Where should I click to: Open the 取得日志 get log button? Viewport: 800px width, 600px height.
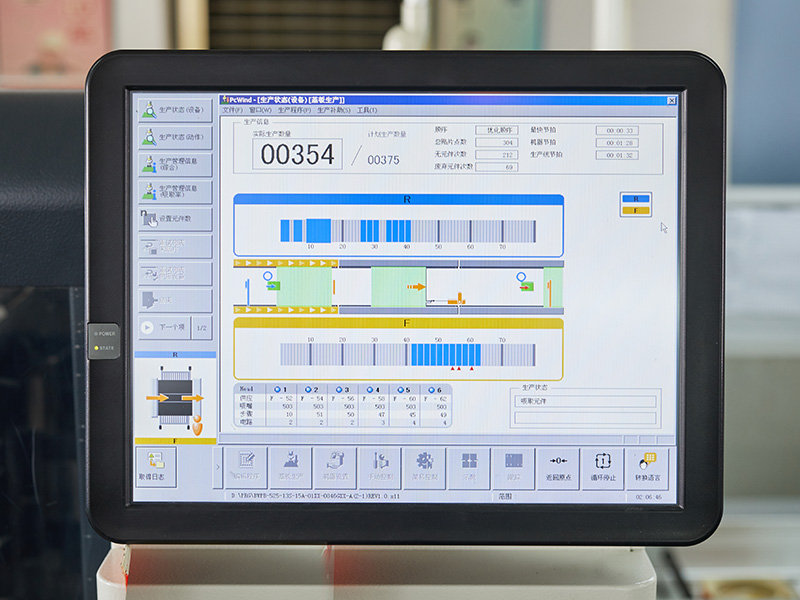click(156, 467)
